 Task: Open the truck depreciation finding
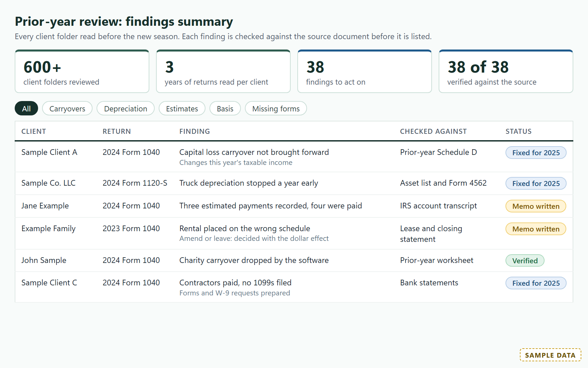[249, 183]
